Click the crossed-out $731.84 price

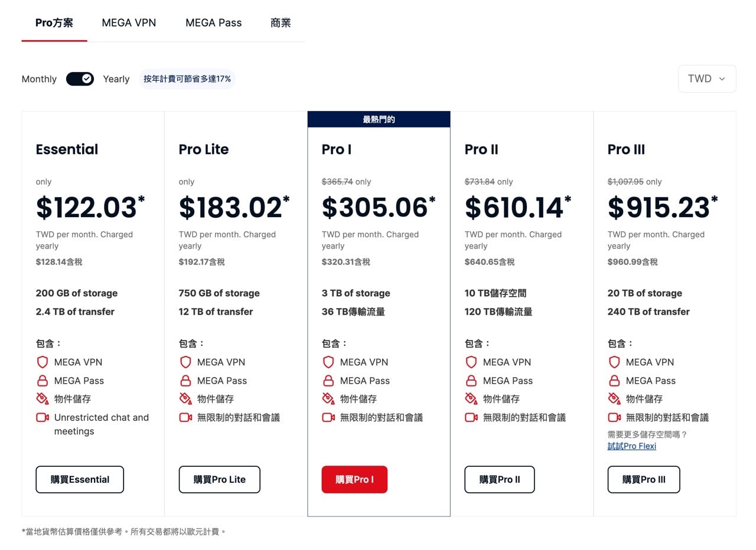point(480,182)
